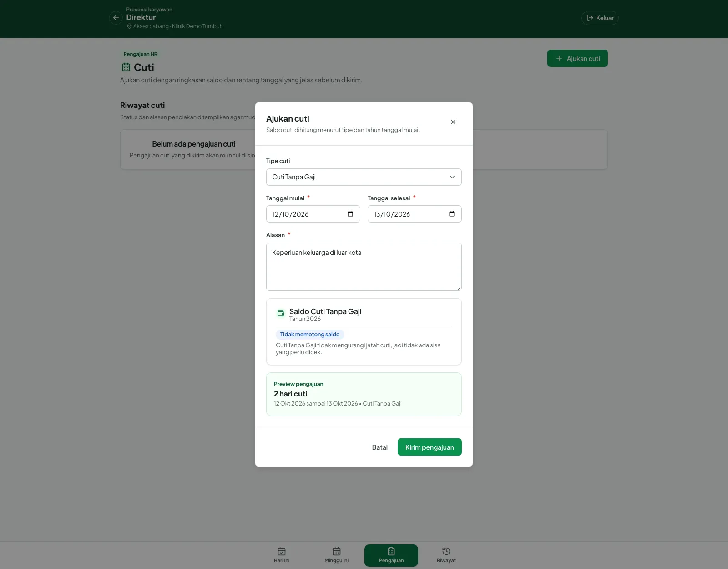
Task: Go to the Riwayat tab
Action: [446, 555]
